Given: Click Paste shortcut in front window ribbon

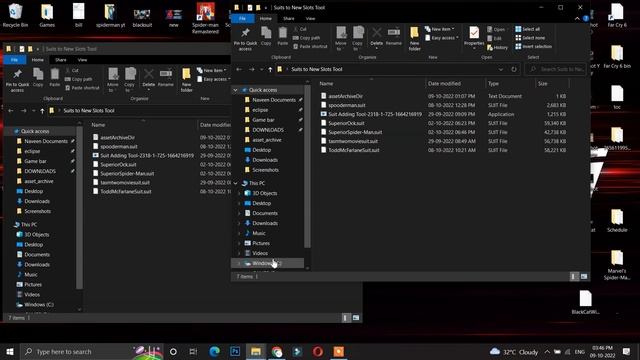Looking at the screenshot, I should pos(310,47).
